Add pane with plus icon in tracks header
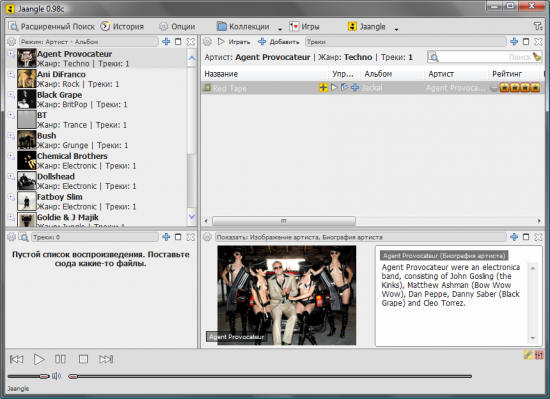 click(x=514, y=42)
